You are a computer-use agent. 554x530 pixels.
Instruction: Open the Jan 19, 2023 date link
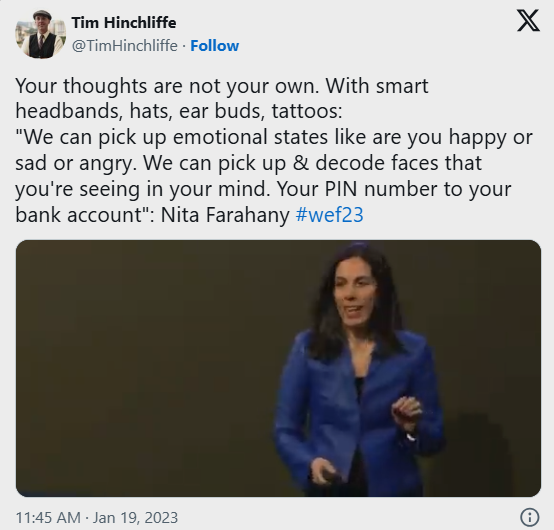click(x=135, y=518)
